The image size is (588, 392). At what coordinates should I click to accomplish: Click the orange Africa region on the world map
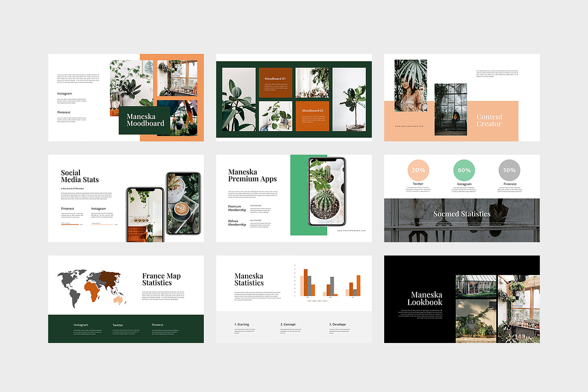(x=92, y=293)
